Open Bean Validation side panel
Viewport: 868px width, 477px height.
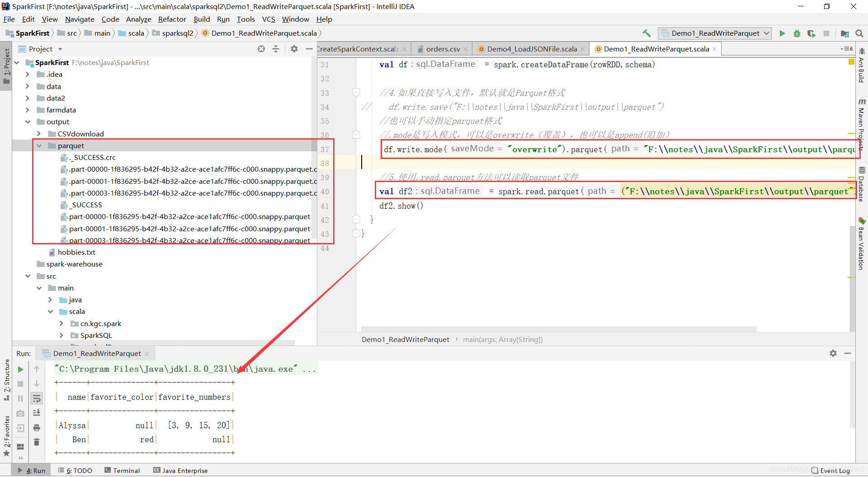(x=862, y=244)
